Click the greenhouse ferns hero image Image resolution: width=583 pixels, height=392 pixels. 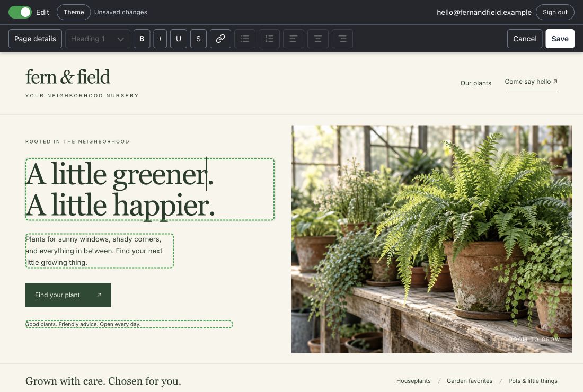coord(431,239)
